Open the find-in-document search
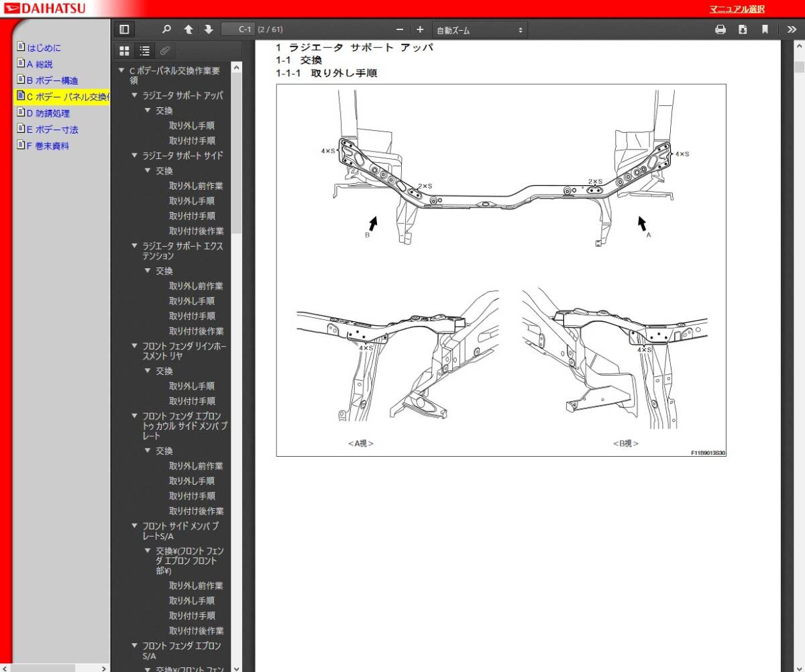Image resolution: width=805 pixels, height=672 pixels. 167,30
